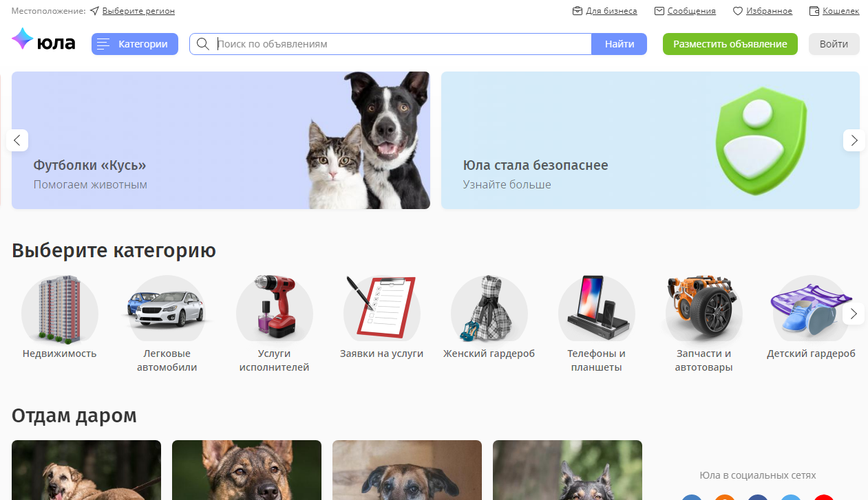868x500 pixels.
Task: Choose the Заявки на услуги clipboard icon
Action: click(382, 308)
